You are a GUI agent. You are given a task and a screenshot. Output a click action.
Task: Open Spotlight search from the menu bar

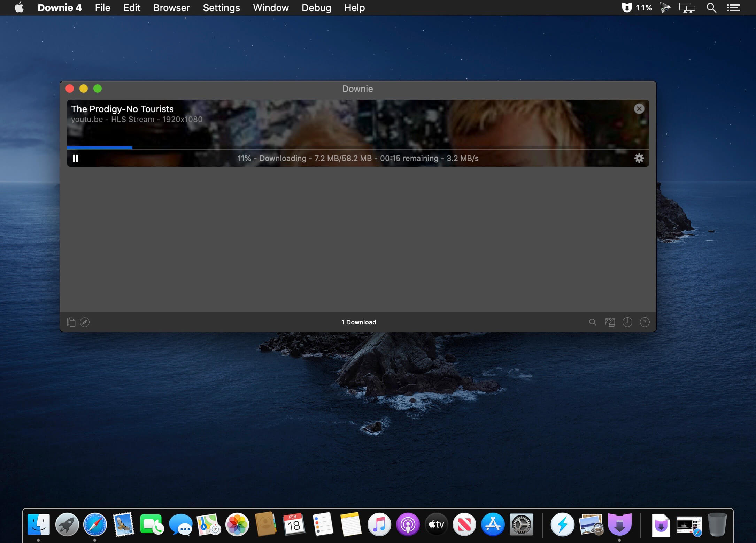tap(711, 7)
